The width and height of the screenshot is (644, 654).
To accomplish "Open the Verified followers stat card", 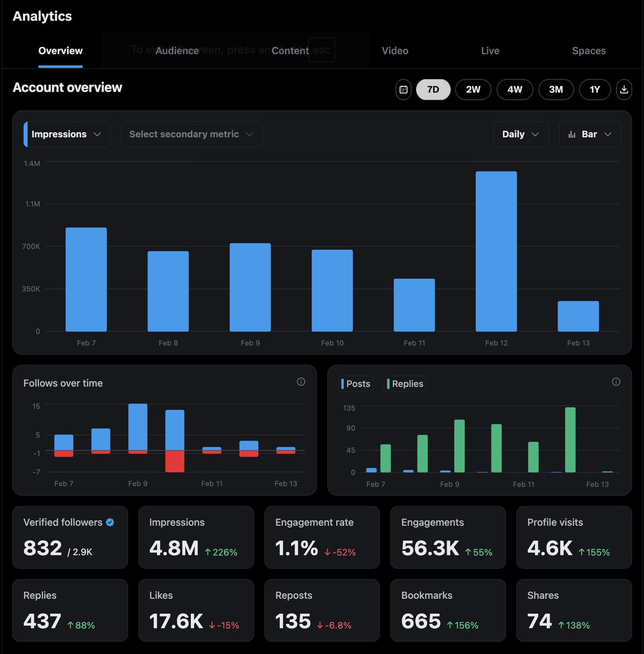I will click(70, 537).
